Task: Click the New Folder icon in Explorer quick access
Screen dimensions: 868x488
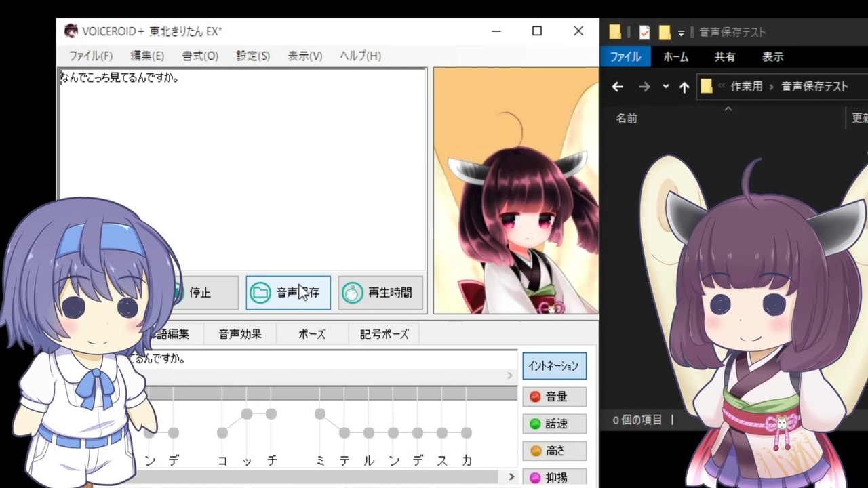Action: 665,32
